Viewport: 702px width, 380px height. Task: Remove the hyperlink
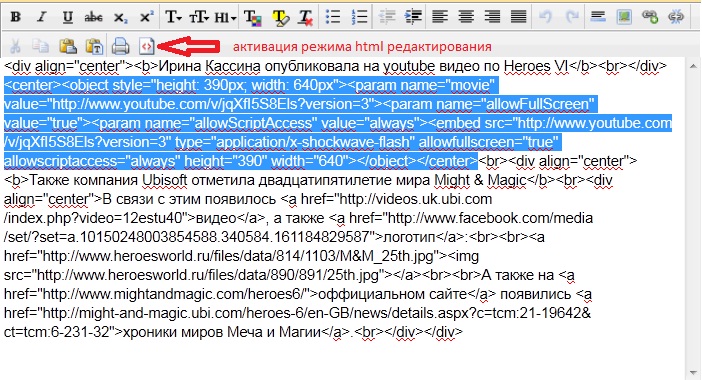676,17
